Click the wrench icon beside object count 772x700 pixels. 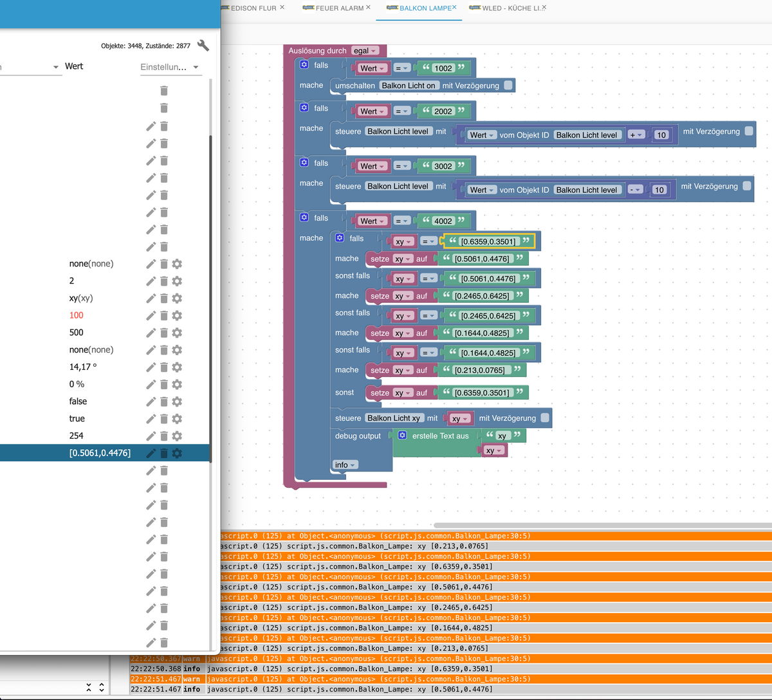(203, 45)
